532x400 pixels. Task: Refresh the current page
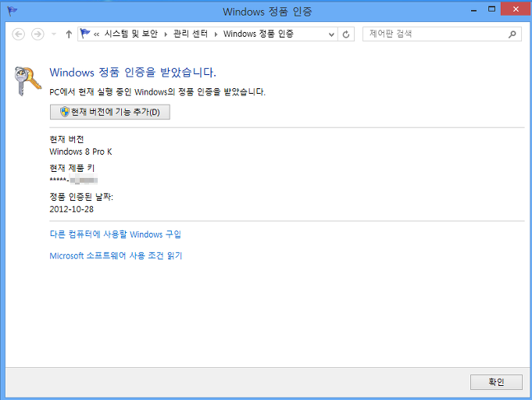tap(346, 34)
